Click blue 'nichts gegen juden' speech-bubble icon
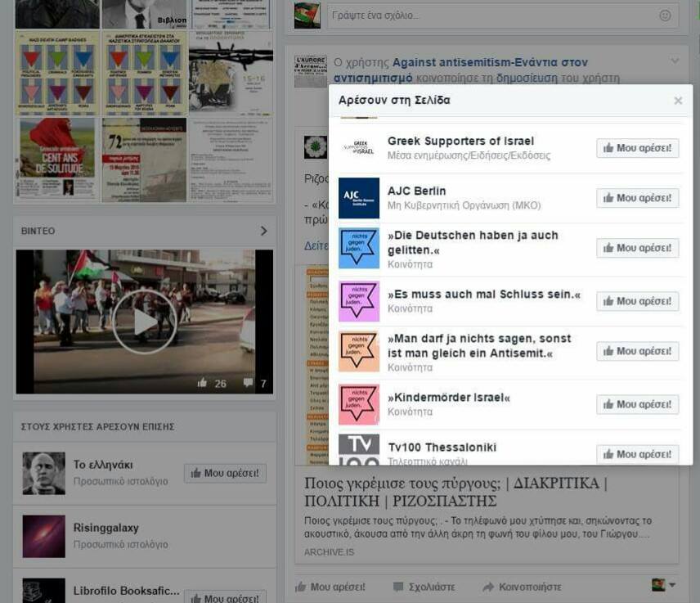This screenshot has width=700, height=603. click(359, 249)
